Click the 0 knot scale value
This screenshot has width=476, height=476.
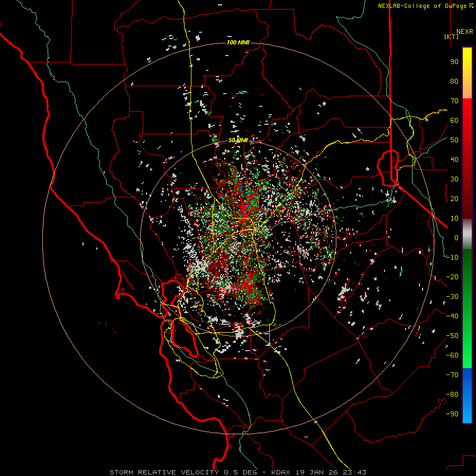(456, 238)
